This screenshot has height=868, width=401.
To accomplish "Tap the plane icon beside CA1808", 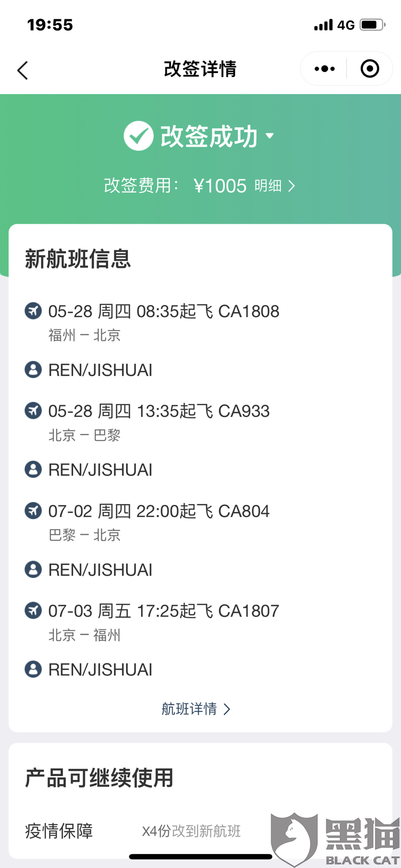I will tap(33, 311).
